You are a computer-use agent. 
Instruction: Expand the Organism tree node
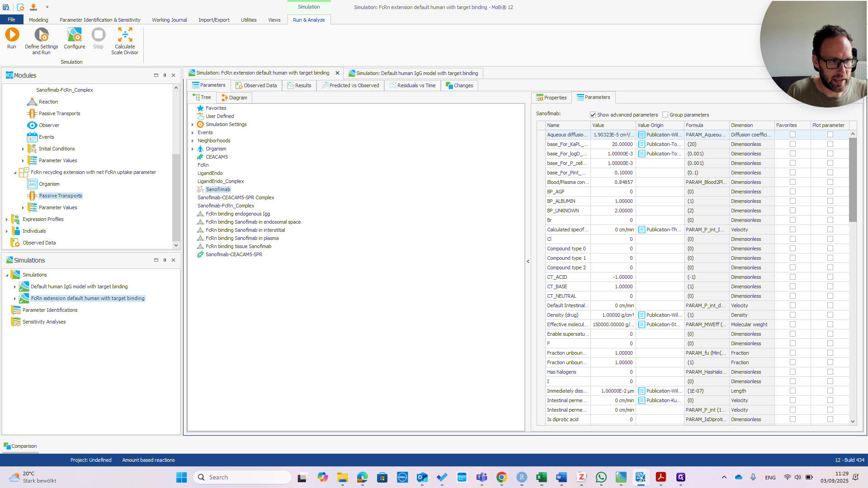pyautogui.click(x=193, y=149)
